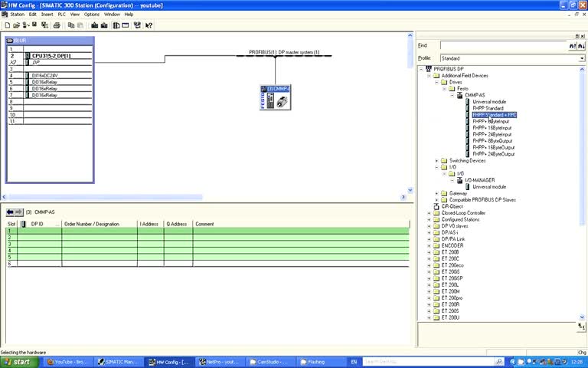Image resolution: width=588 pixels, height=368 pixels.
Task: Click the I Address column header
Action: [151, 224]
